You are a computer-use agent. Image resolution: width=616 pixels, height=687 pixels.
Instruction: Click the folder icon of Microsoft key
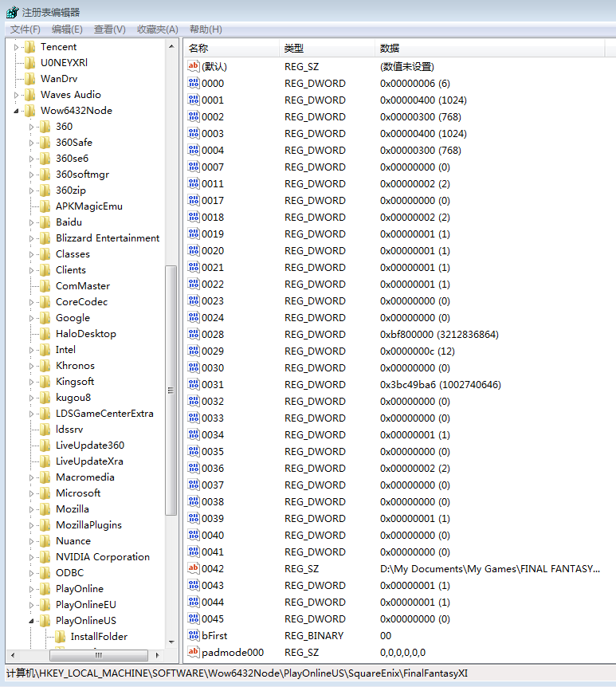45,493
